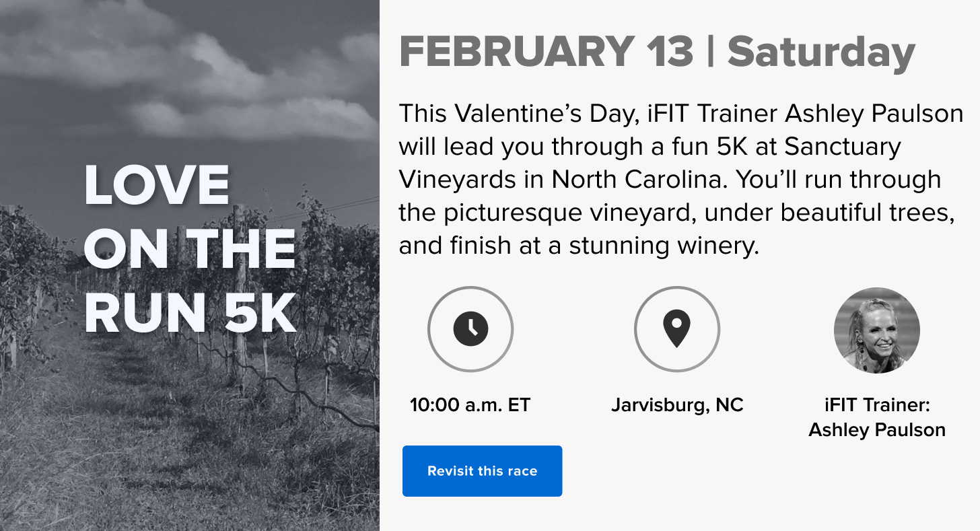Click the location pin icon
This screenshot has width=980, height=531.
click(676, 329)
